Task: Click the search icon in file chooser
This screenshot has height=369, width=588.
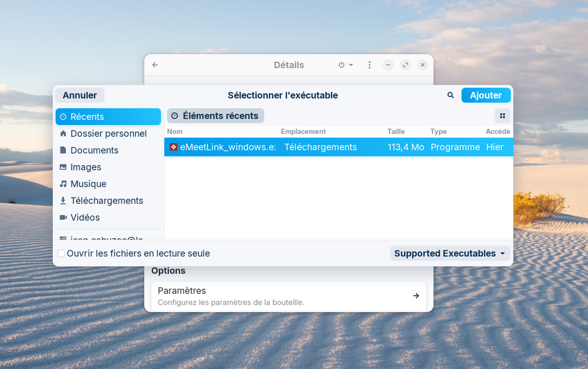Action: (450, 95)
